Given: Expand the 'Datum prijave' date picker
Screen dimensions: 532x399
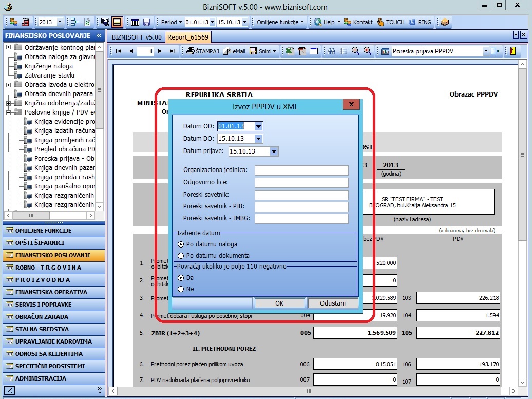Looking at the screenshot, I should [x=274, y=151].
